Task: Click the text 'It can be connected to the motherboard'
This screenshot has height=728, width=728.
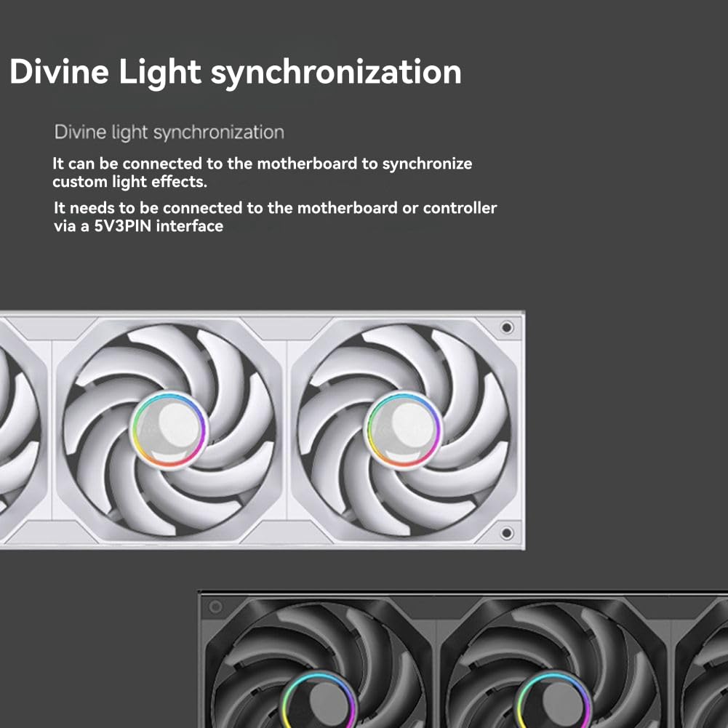Action: 205,164
